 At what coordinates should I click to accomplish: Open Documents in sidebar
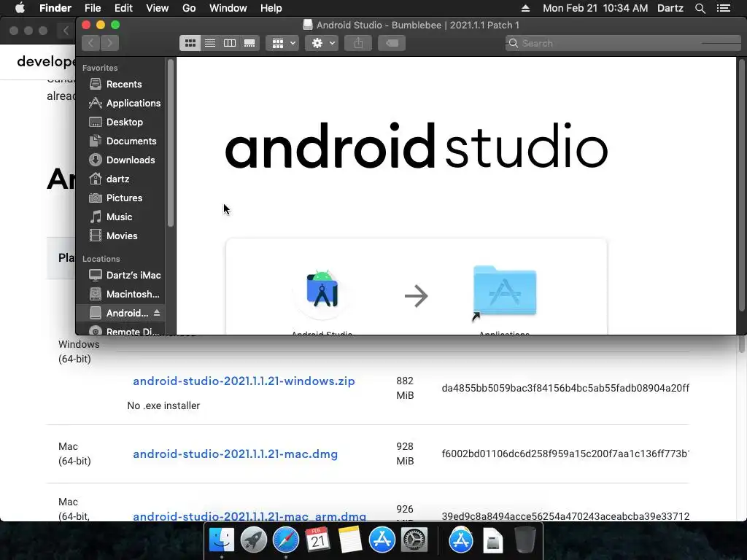tap(123, 141)
